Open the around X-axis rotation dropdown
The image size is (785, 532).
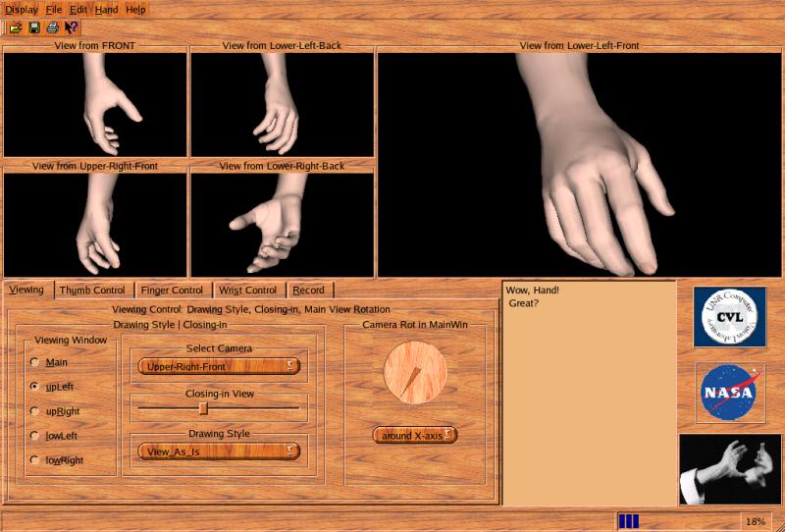point(415,436)
